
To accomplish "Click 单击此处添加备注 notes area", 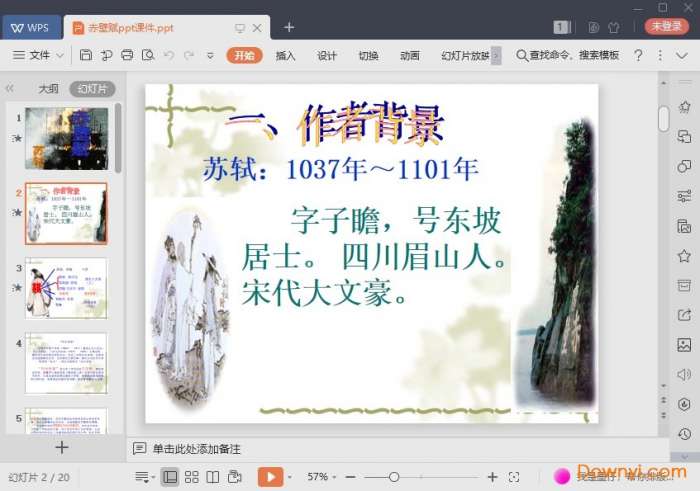I will tap(196, 449).
